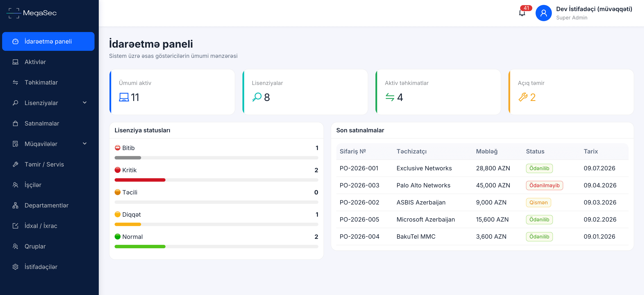Expand the Lisenziyalar submenu chevron
This screenshot has height=295, width=644.
(x=85, y=103)
